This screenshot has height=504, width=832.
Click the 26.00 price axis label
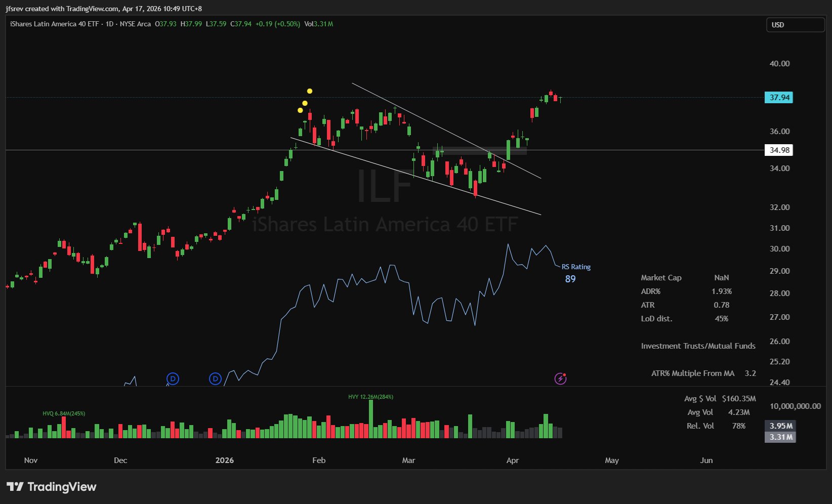point(779,342)
